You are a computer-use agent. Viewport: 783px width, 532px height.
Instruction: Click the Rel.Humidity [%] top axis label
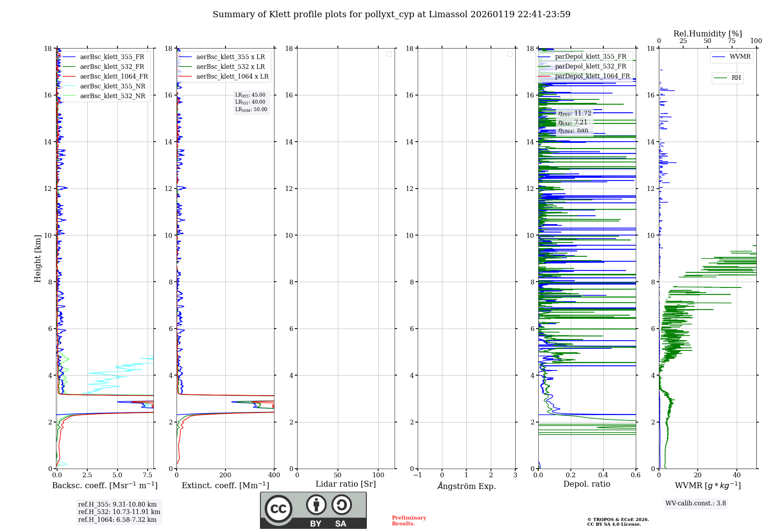click(707, 34)
